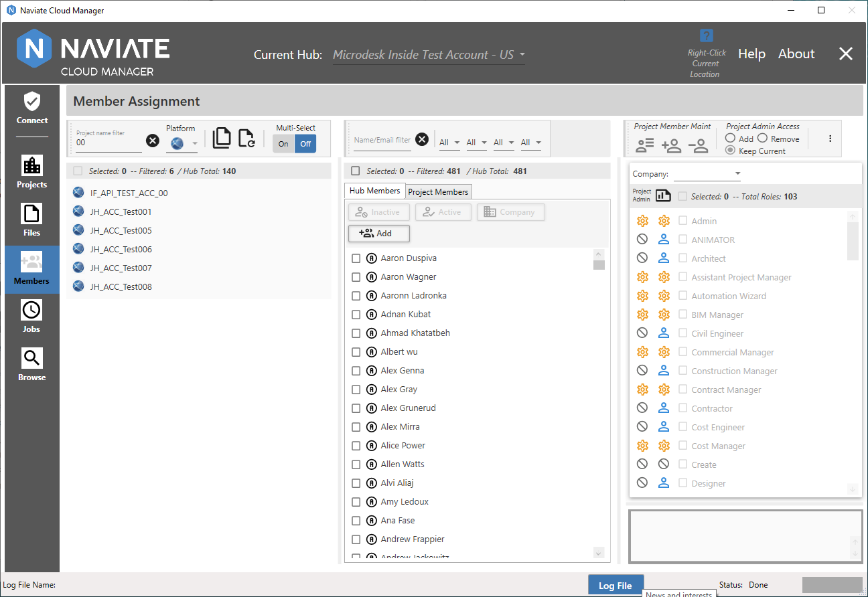
Task: Open the Log File button
Action: click(x=616, y=585)
